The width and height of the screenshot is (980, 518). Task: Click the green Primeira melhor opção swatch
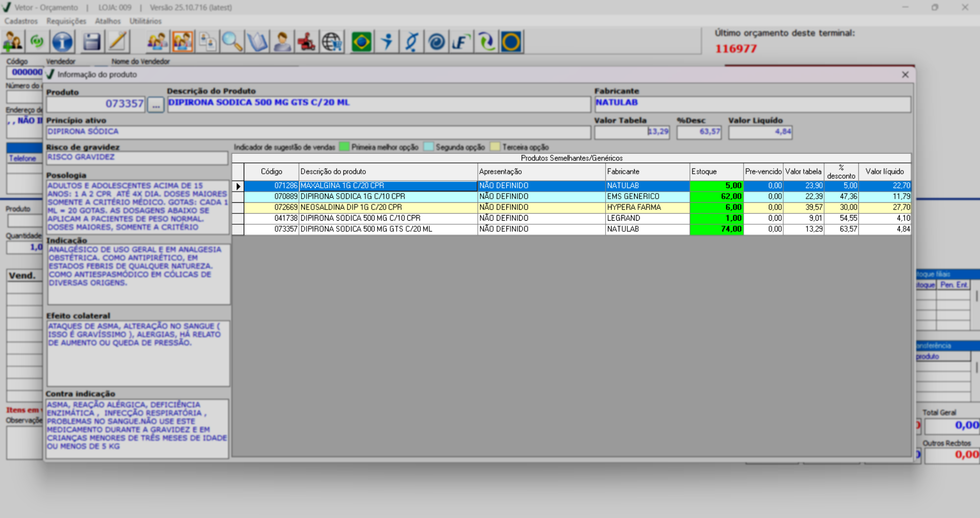tap(344, 147)
